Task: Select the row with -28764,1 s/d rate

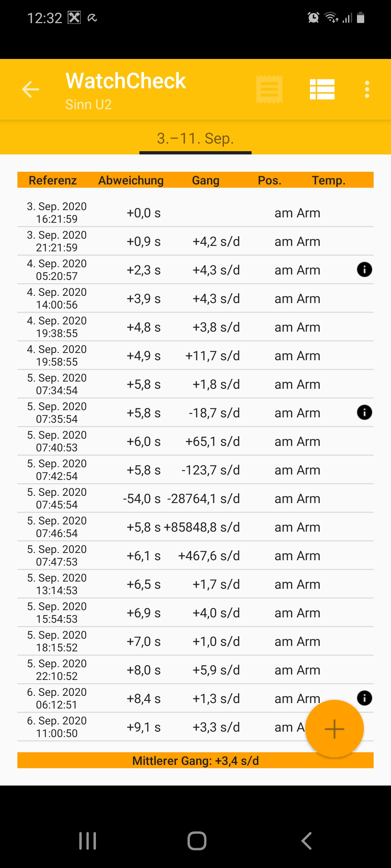Action: pos(195,498)
